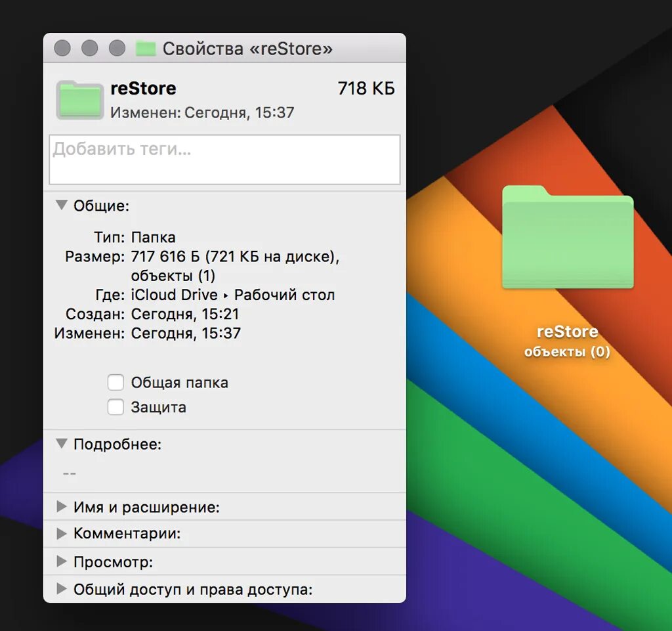Click the объекты (1) text in the window
This screenshot has width=672, height=631.
click(x=173, y=276)
